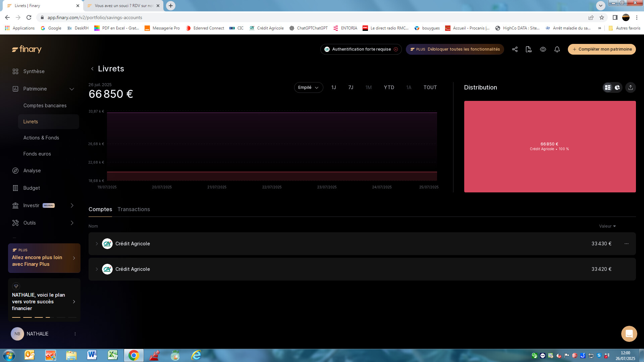Open options menu for first Crédit Agricole
This screenshot has width=644, height=362.
click(626, 244)
